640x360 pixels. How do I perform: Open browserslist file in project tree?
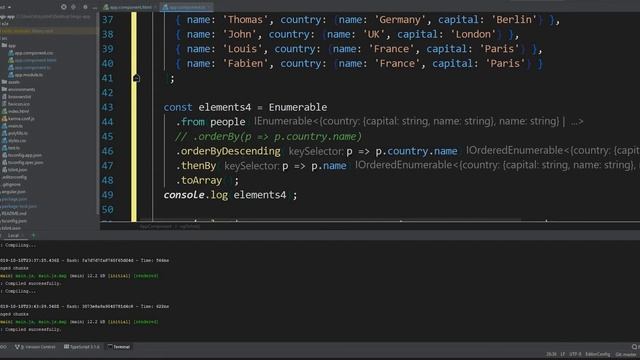(16, 97)
